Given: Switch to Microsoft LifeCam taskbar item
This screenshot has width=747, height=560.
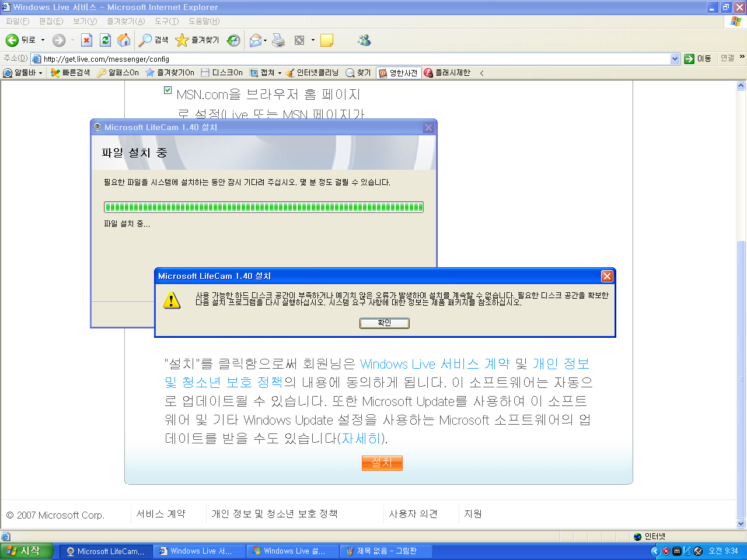Looking at the screenshot, I should (106, 551).
